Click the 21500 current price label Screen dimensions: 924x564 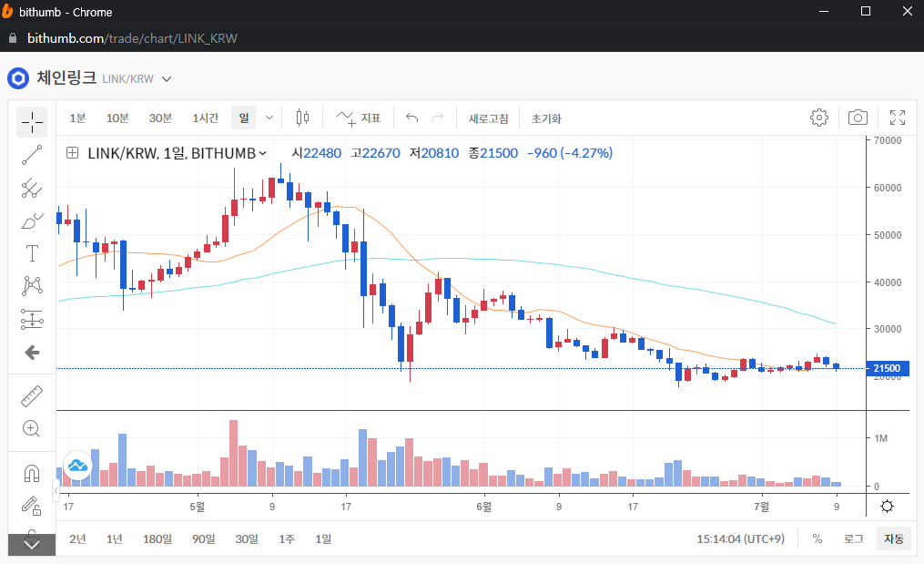888,368
